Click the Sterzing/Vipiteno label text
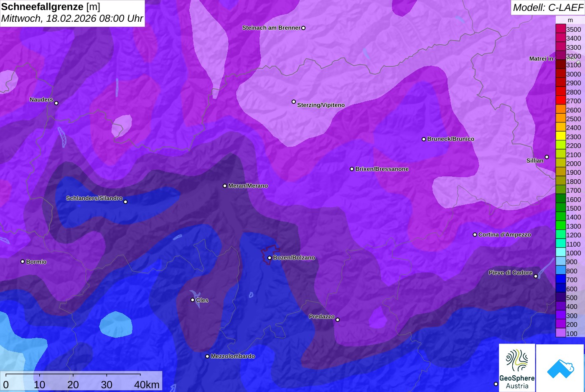Viewport: 585px width, 392px height. tap(321, 105)
